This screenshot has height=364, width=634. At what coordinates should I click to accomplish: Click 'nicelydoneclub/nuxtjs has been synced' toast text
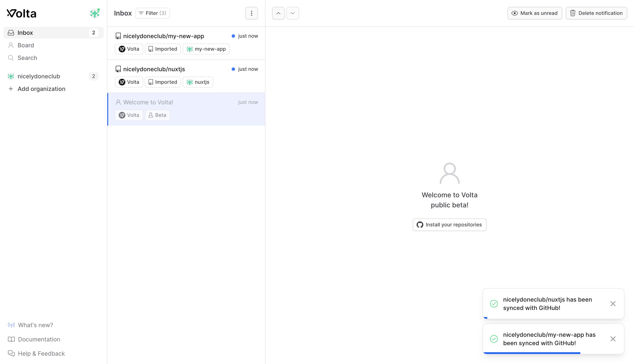coord(547,304)
